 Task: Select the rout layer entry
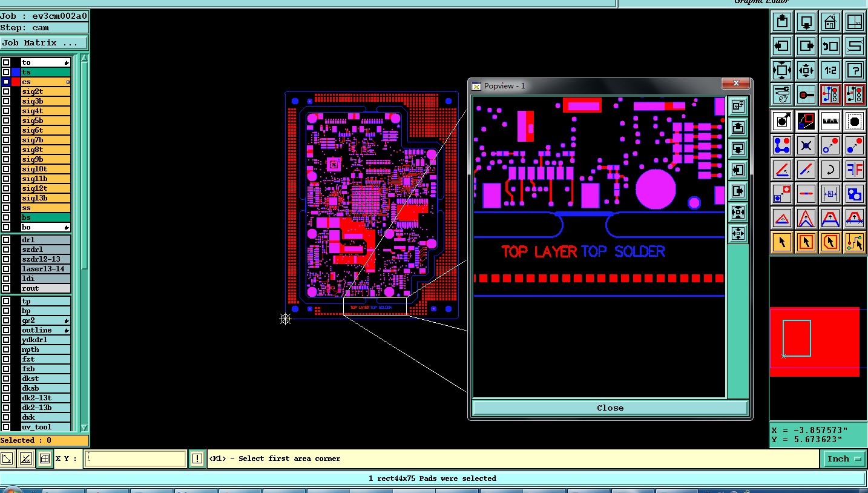click(x=45, y=288)
